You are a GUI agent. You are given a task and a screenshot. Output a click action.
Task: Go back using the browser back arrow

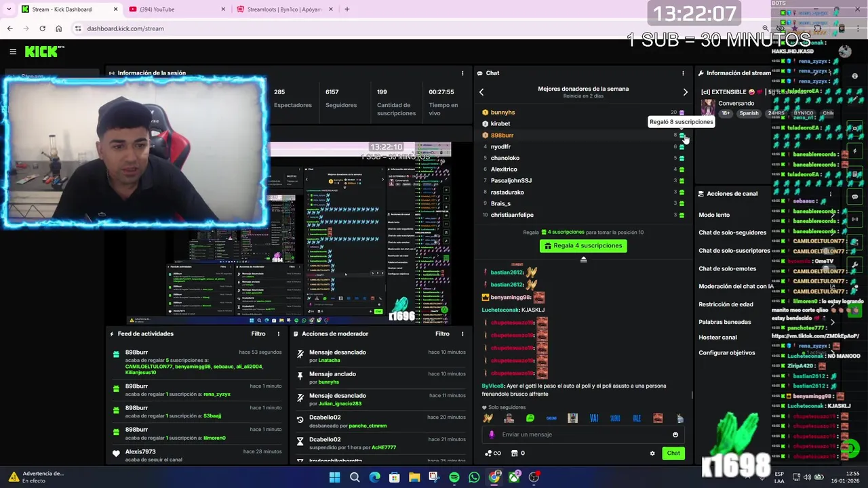click(9, 28)
